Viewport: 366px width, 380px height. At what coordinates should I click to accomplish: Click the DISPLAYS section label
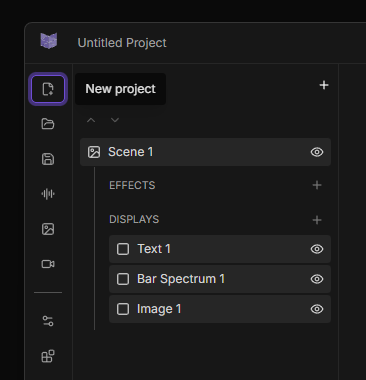point(134,219)
